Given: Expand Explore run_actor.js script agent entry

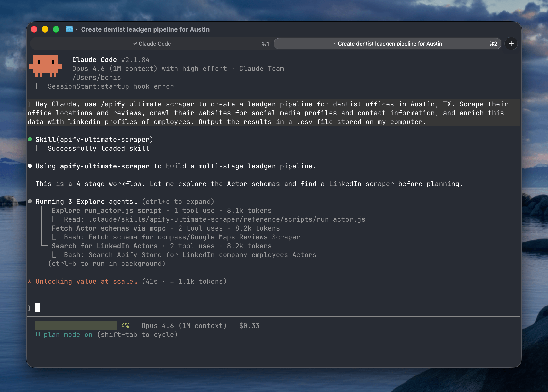Looking at the screenshot, I should (106, 210).
